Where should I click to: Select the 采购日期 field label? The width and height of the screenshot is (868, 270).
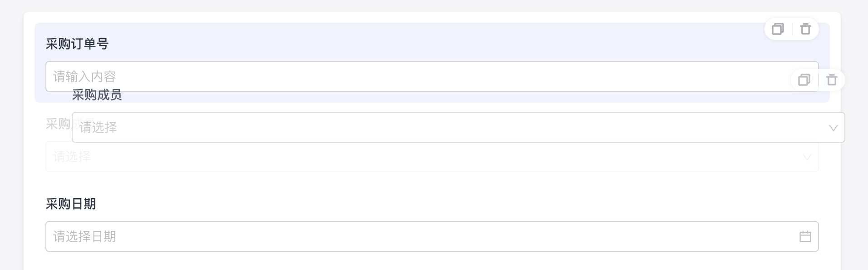71,204
